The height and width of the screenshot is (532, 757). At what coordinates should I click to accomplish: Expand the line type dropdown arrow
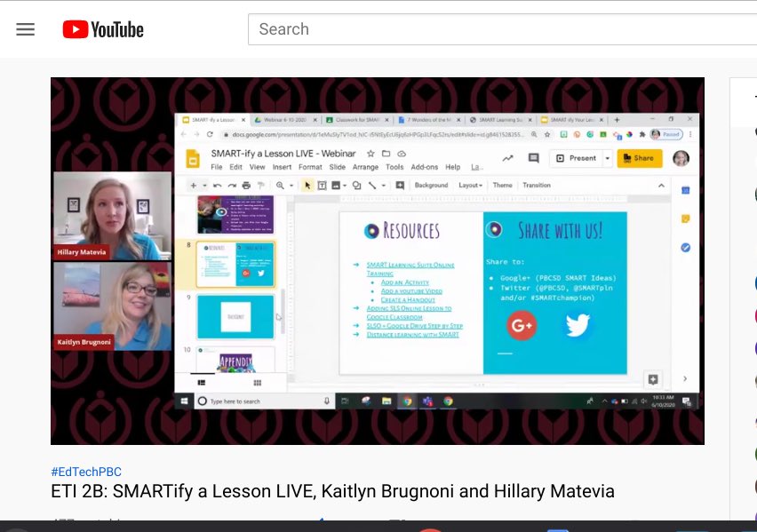(384, 186)
